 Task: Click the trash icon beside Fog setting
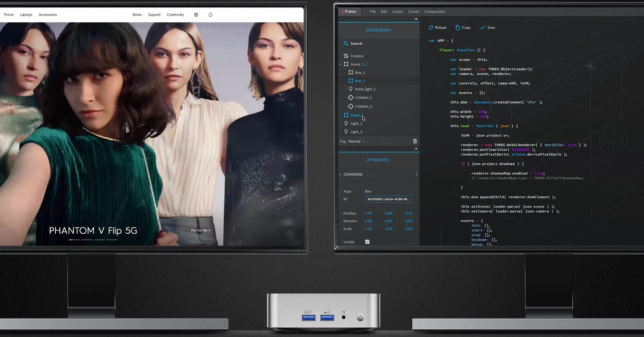pyautogui.click(x=415, y=141)
